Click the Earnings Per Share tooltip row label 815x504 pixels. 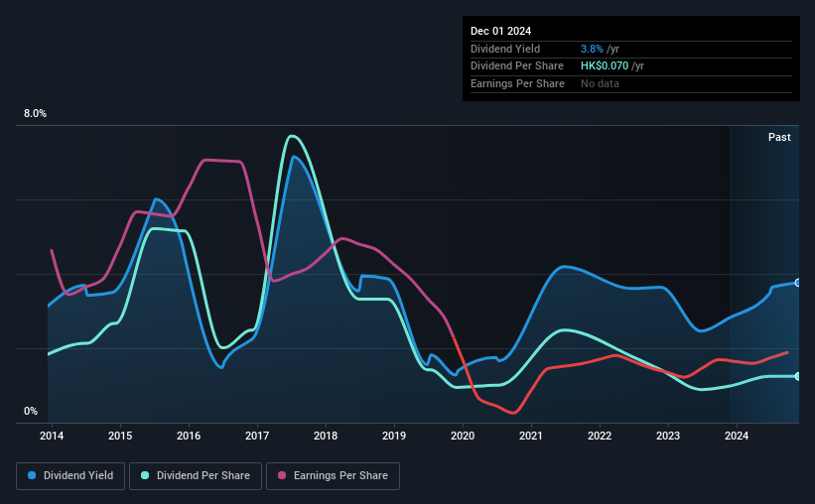(517, 83)
